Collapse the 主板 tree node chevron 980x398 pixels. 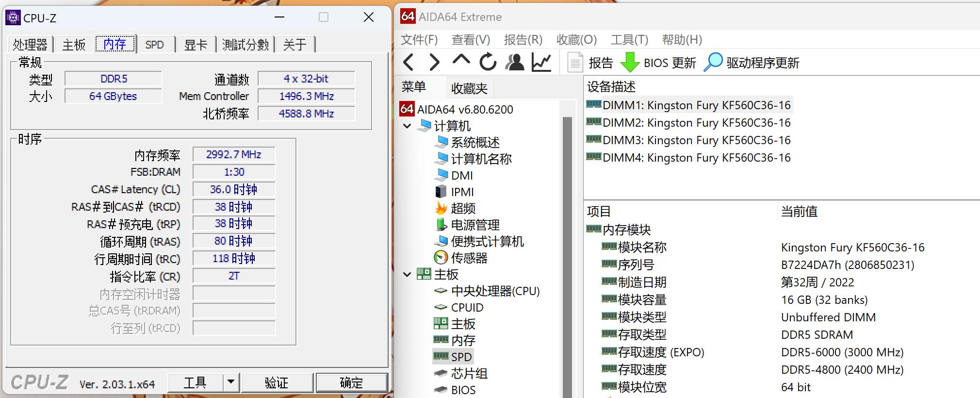click(408, 275)
